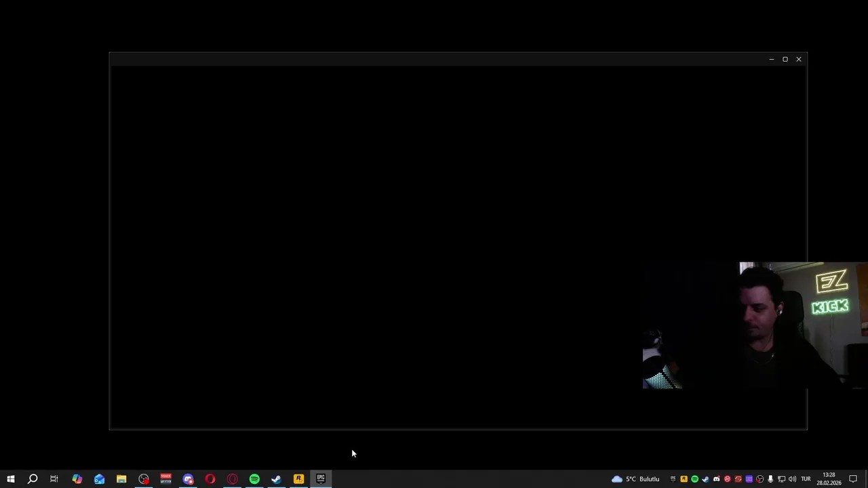
Task: Maximize the black launcher window
Action: [x=785, y=60]
